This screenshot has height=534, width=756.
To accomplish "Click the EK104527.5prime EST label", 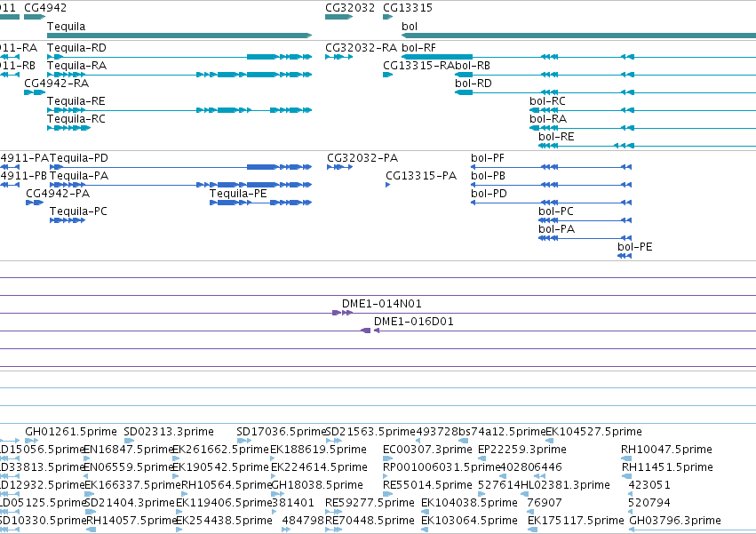I will click(x=594, y=432).
